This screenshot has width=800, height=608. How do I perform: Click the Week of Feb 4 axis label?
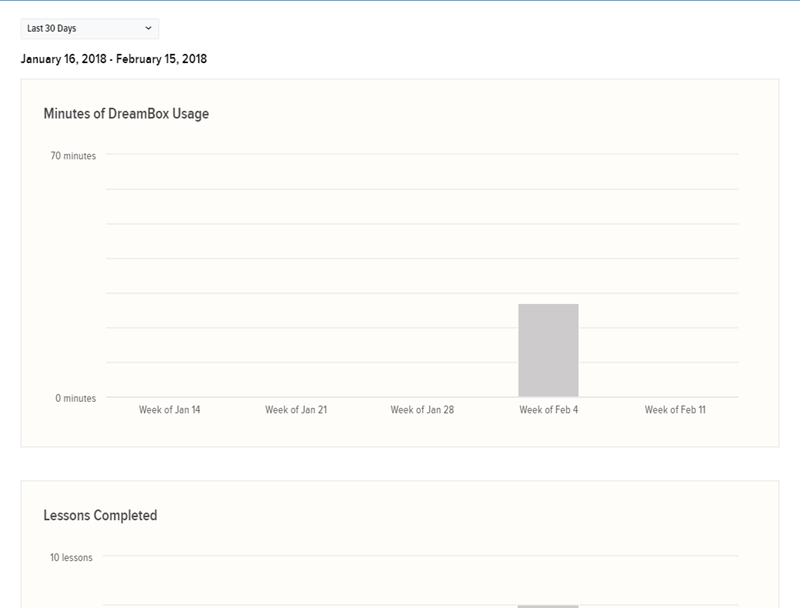(x=548, y=410)
